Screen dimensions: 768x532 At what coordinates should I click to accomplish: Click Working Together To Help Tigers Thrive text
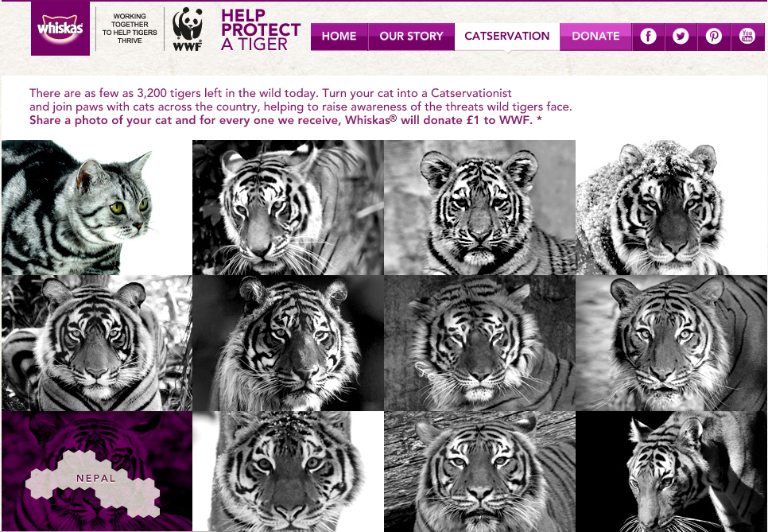[130, 29]
